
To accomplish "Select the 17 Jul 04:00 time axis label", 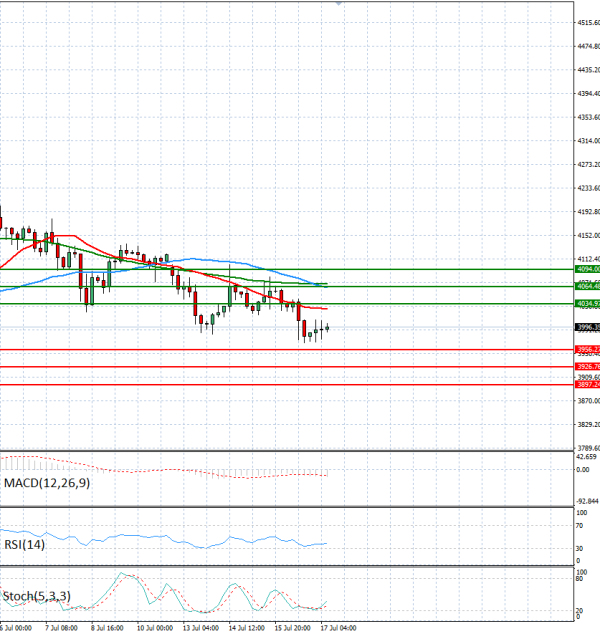I will (x=338, y=628).
